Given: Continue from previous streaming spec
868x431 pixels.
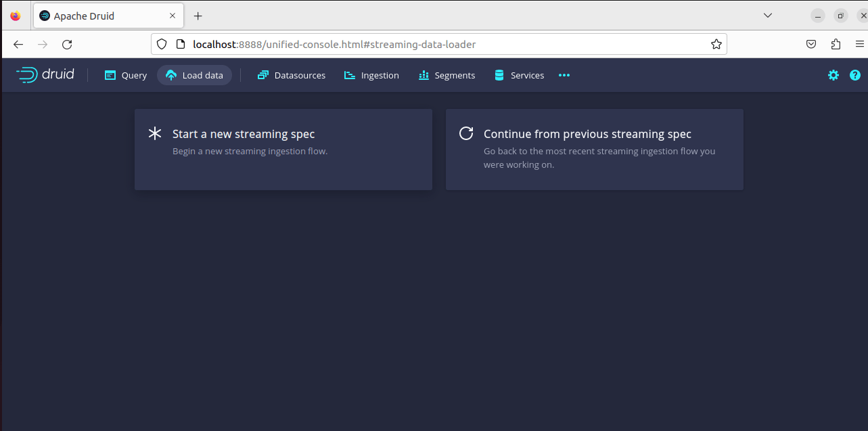Looking at the screenshot, I should pyautogui.click(x=594, y=149).
